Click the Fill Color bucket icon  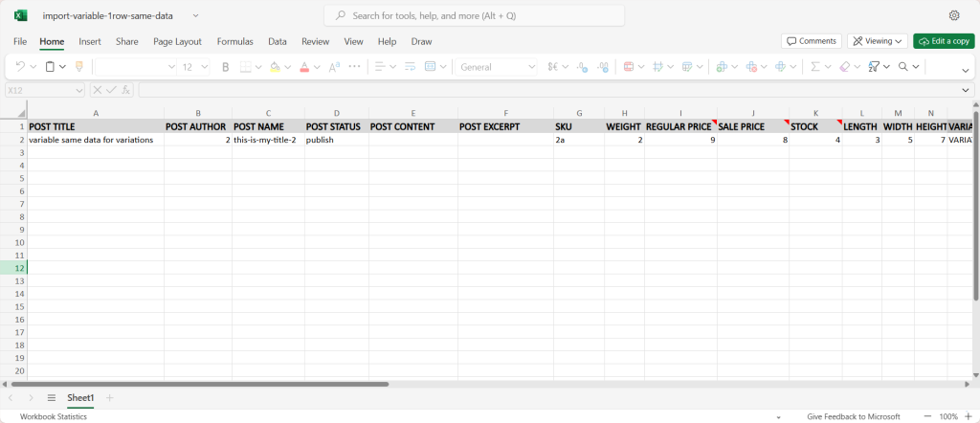tap(275, 67)
